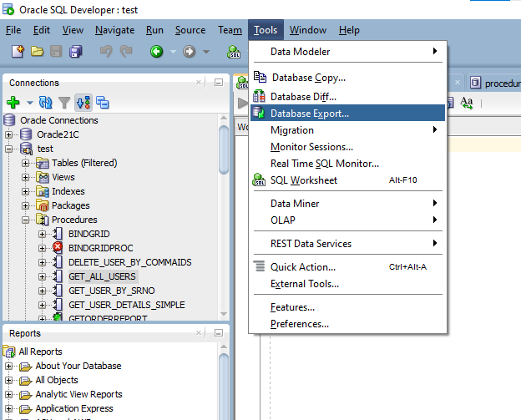Choose Database Diff from Tools menu
521x420 pixels.
[347, 97]
